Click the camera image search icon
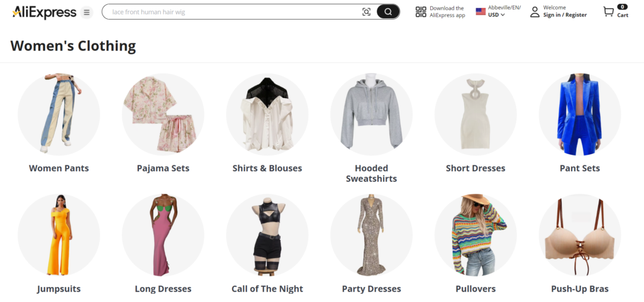Image resolution: width=644 pixels, height=302 pixels. point(367,12)
